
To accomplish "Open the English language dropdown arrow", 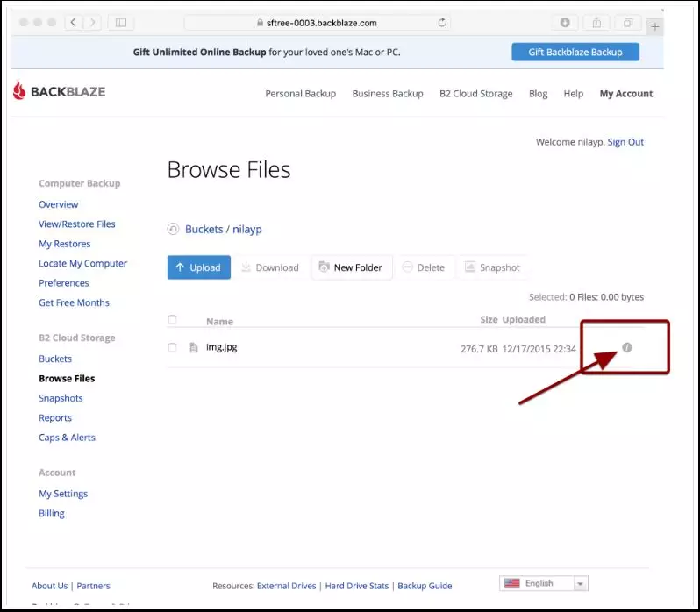I will tap(580, 583).
